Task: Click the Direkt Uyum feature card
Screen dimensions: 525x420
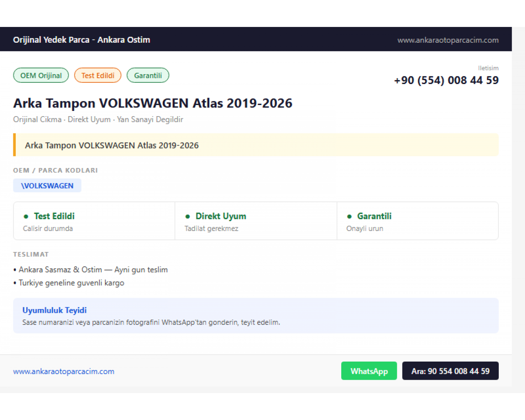Action: (x=256, y=221)
